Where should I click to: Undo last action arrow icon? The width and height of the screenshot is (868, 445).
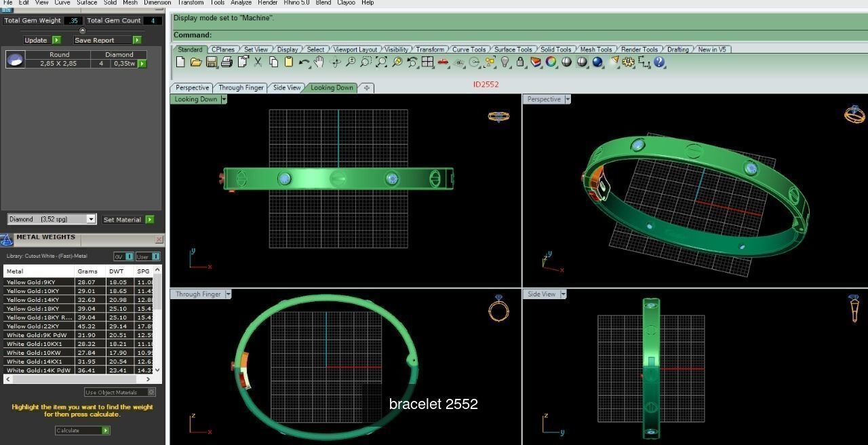[304, 62]
